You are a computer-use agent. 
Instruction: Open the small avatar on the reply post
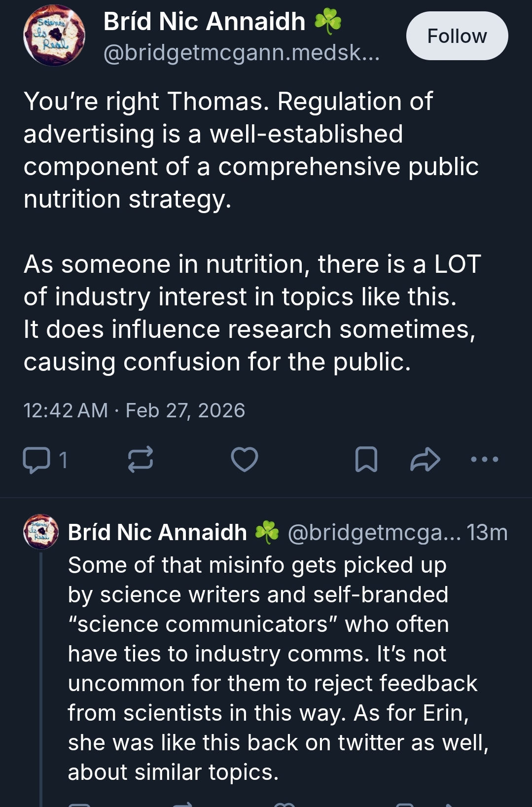[41, 532]
